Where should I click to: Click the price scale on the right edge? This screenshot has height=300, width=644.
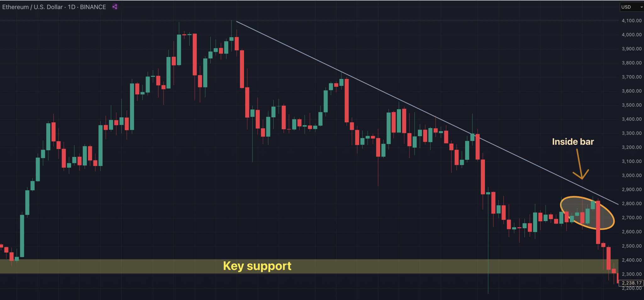[x=630, y=142]
